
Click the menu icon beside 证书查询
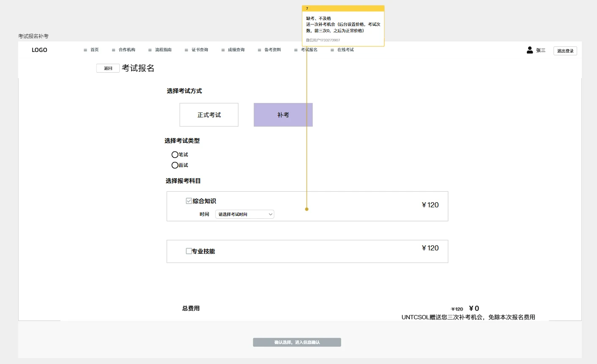coord(186,50)
